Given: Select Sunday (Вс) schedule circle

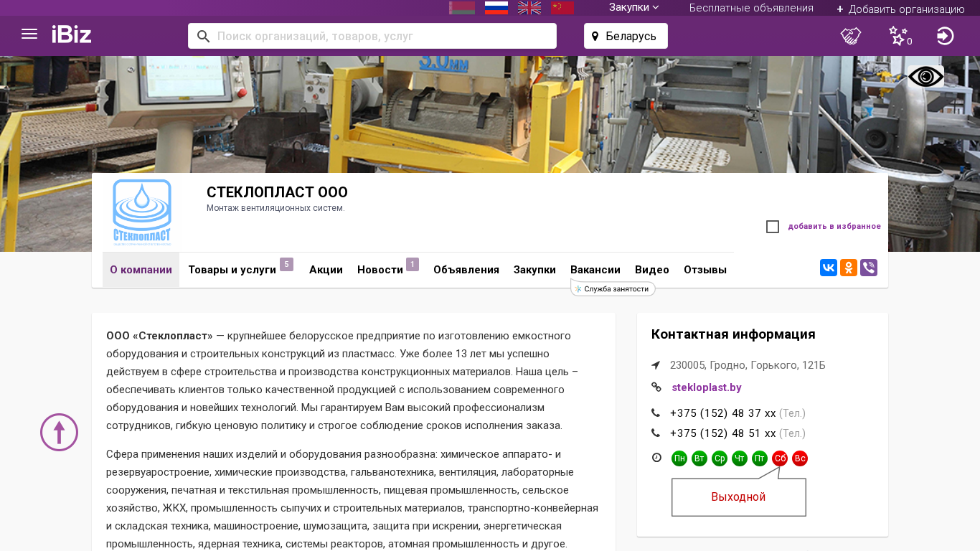Looking at the screenshot, I should tap(800, 458).
